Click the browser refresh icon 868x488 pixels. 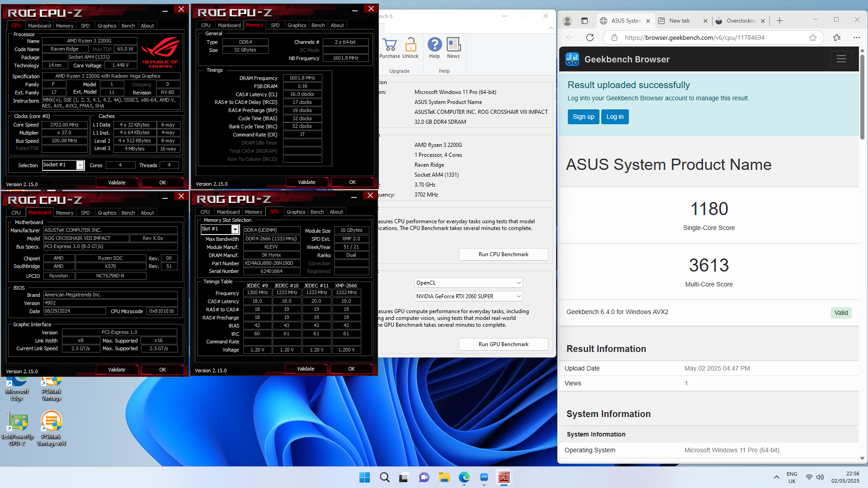click(x=590, y=38)
